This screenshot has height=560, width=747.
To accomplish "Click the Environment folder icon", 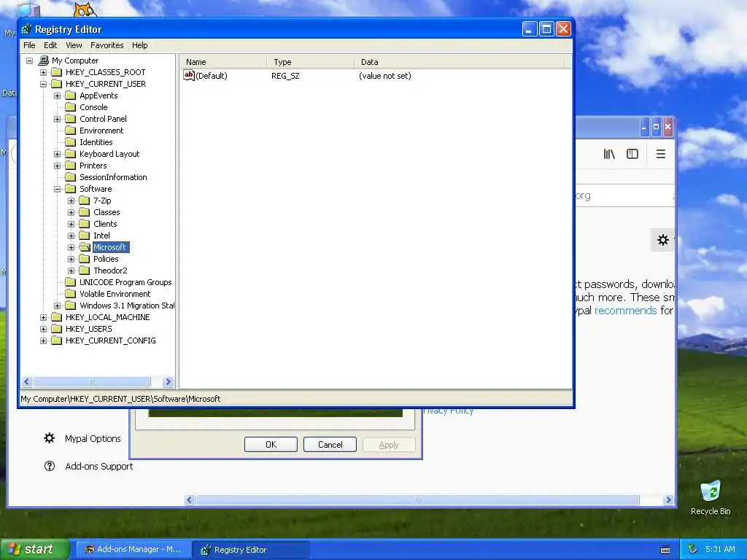I will click(71, 131).
